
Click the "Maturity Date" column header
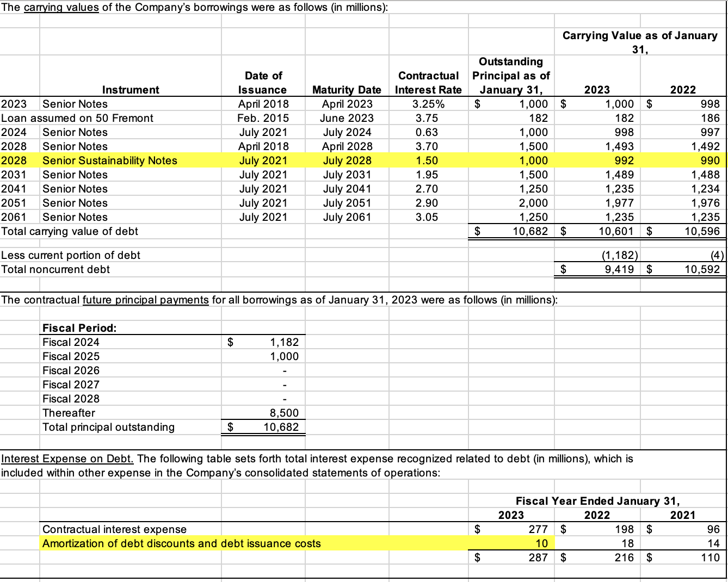pos(347,90)
